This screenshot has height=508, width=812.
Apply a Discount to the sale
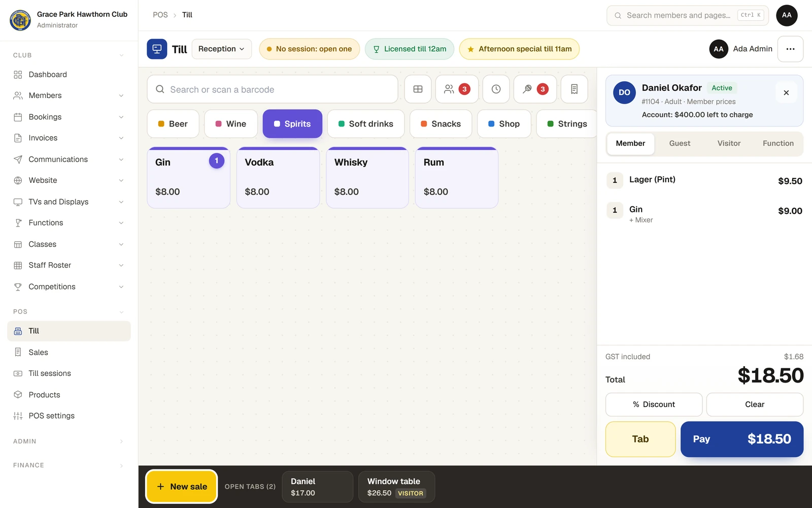click(x=654, y=404)
